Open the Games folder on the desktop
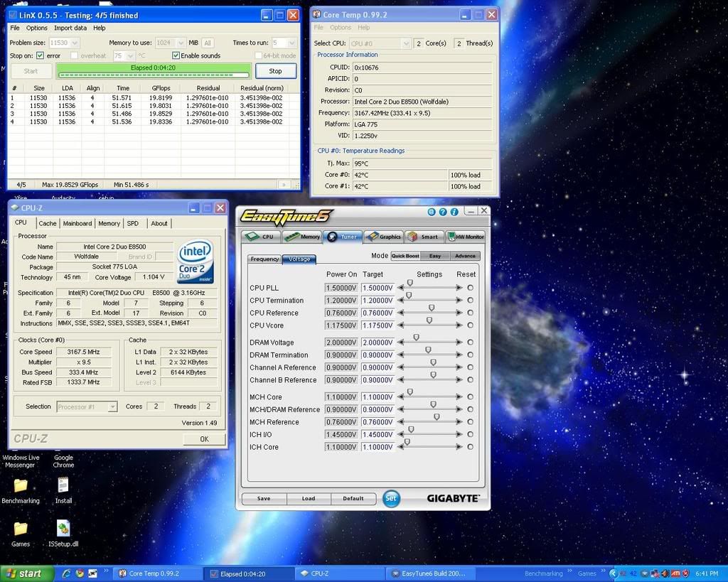This screenshot has height=582, width=728. pos(21,534)
